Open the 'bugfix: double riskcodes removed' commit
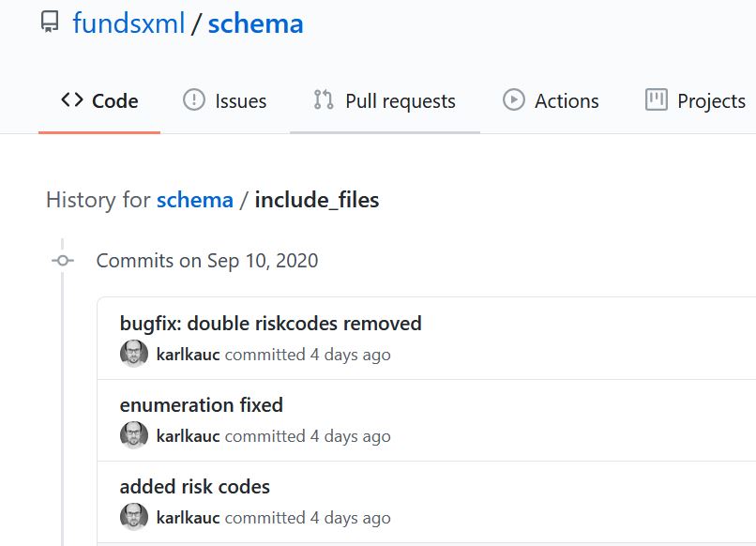Screen dimensions: 756x546 coord(271,323)
